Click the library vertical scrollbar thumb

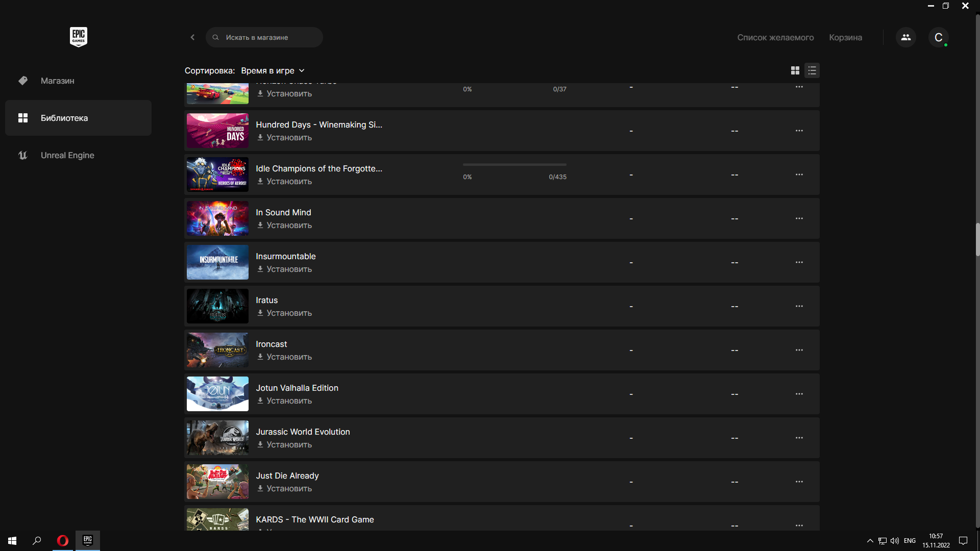977,240
